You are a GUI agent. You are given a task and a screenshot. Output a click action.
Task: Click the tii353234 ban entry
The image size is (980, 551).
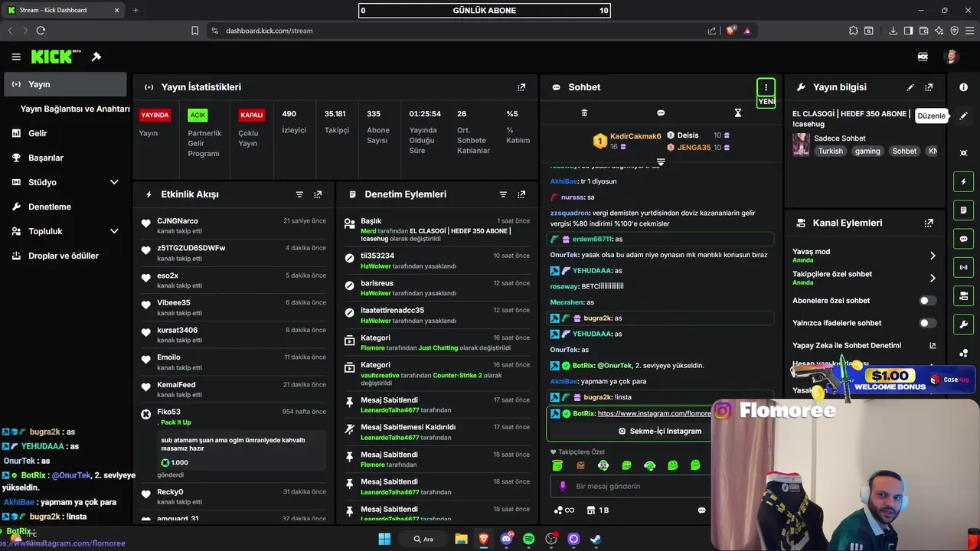tap(436, 261)
